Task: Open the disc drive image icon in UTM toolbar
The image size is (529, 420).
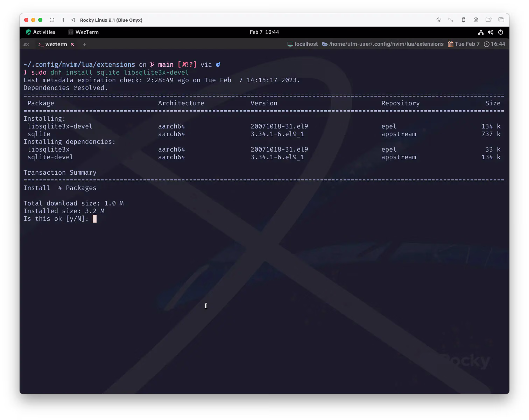Action: (476, 20)
